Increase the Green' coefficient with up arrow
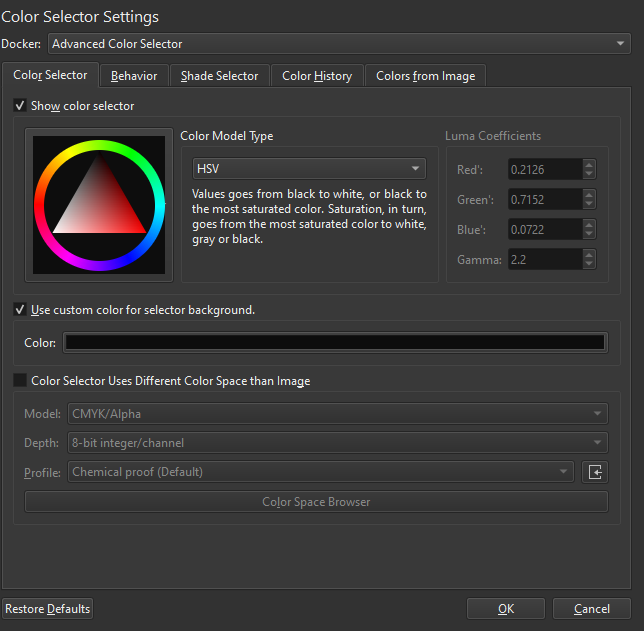 pyautogui.click(x=589, y=195)
